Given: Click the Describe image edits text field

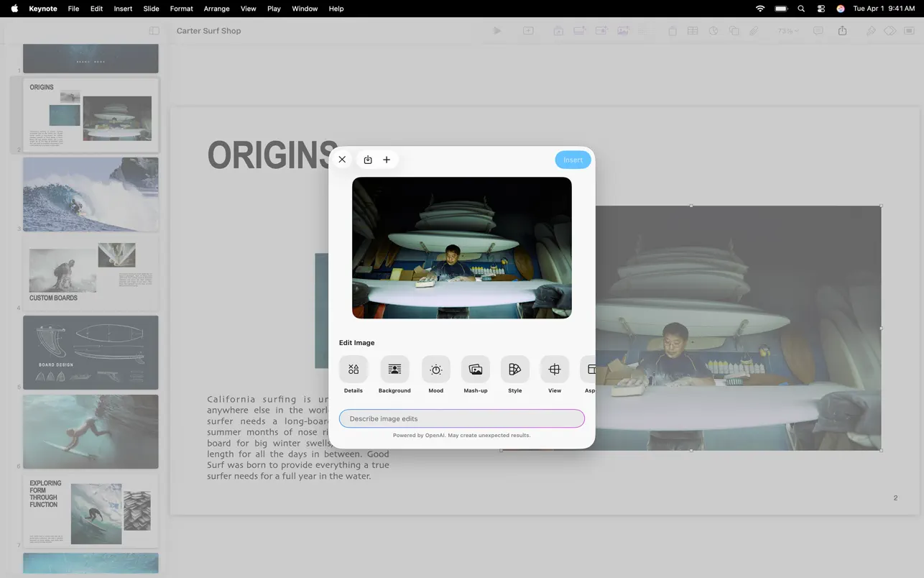Looking at the screenshot, I should click(x=461, y=418).
